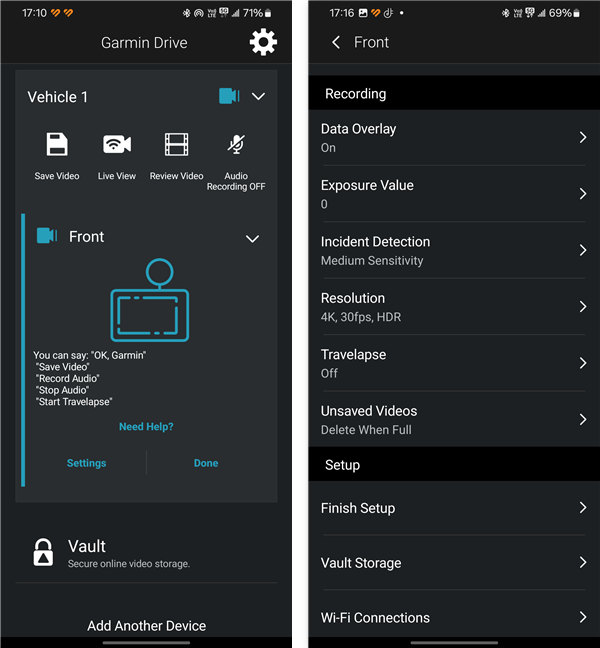
Task: Tap the 69% battery icon in right status bar
Action: (x=576, y=13)
